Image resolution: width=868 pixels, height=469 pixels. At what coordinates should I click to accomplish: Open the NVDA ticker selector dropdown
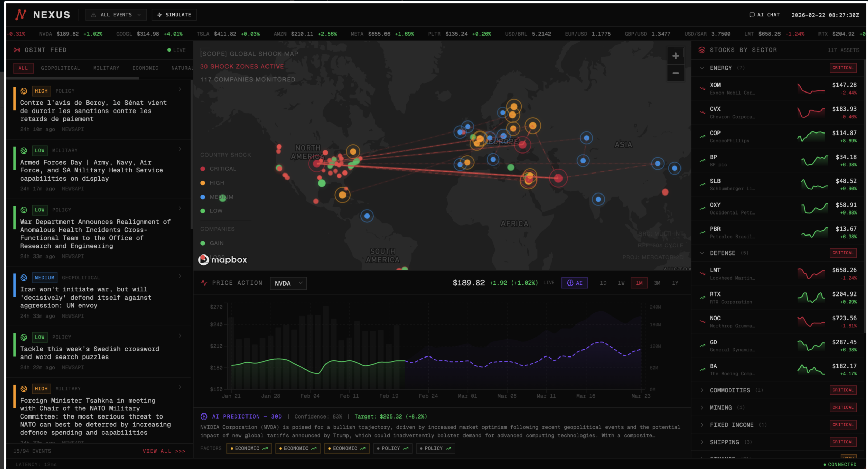point(288,283)
